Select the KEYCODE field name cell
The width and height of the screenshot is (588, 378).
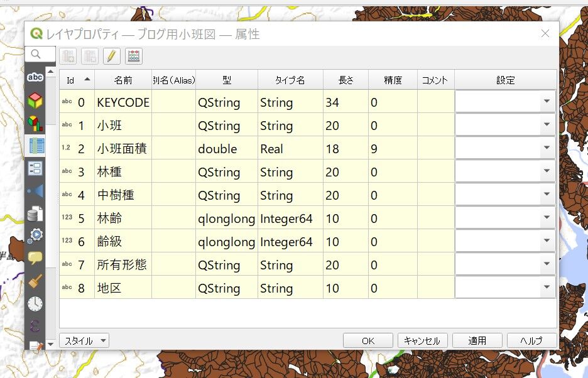pyautogui.click(x=123, y=102)
